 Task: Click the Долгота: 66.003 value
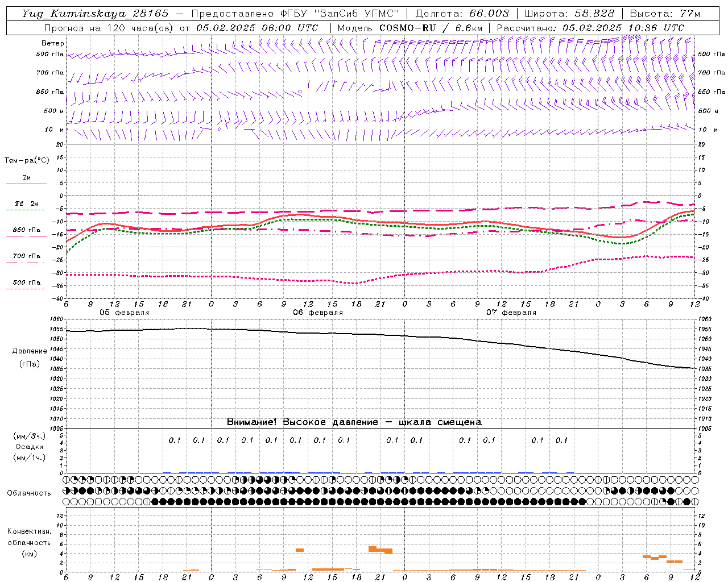coord(462,14)
